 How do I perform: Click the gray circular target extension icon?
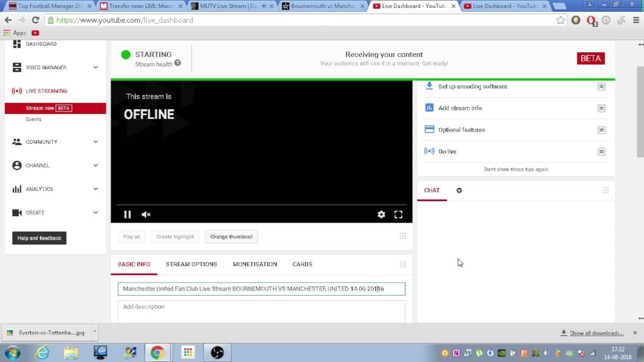click(x=606, y=20)
